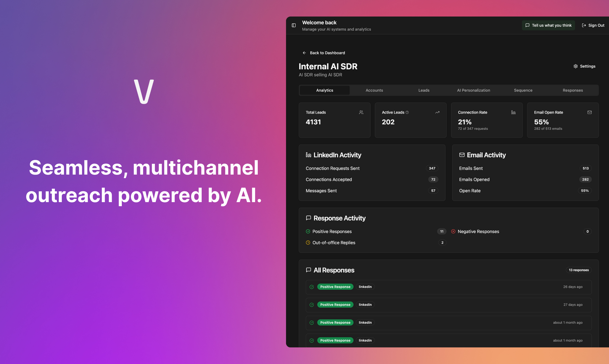Switch to the Accounts tab
The height and width of the screenshot is (364, 609).
pos(374,90)
